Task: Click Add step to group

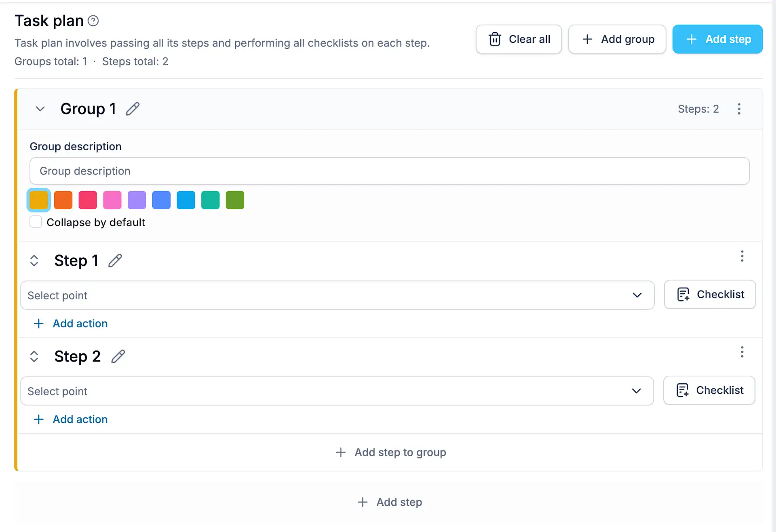Action: (390, 452)
